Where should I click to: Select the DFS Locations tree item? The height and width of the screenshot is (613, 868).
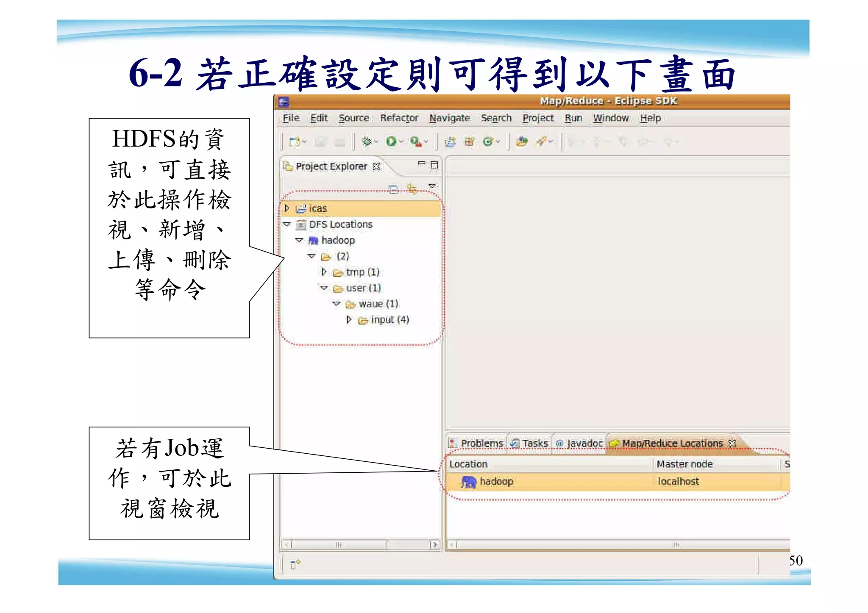(x=340, y=225)
